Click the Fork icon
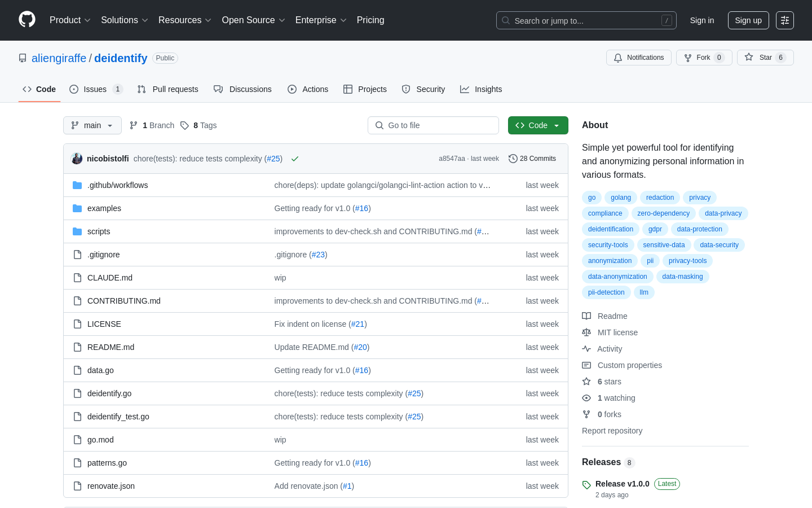The width and height of the screenshot is (812, 508). (688, 58)
